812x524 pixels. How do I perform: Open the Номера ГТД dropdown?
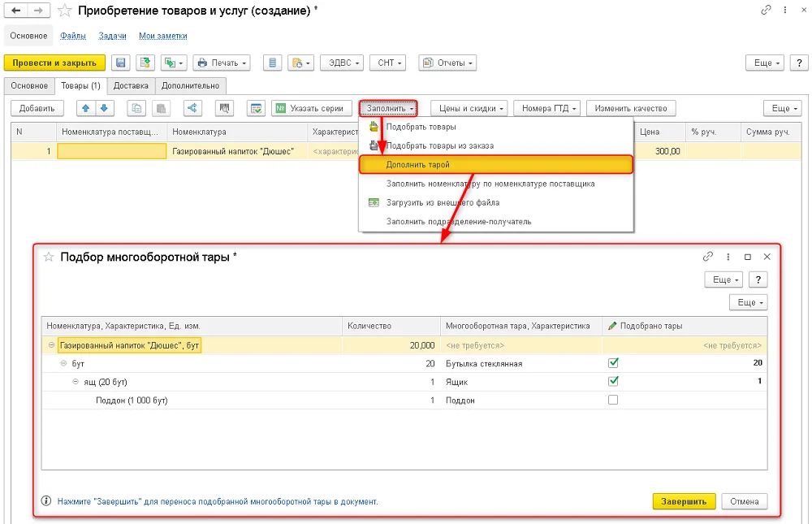(x=548, y=108)
